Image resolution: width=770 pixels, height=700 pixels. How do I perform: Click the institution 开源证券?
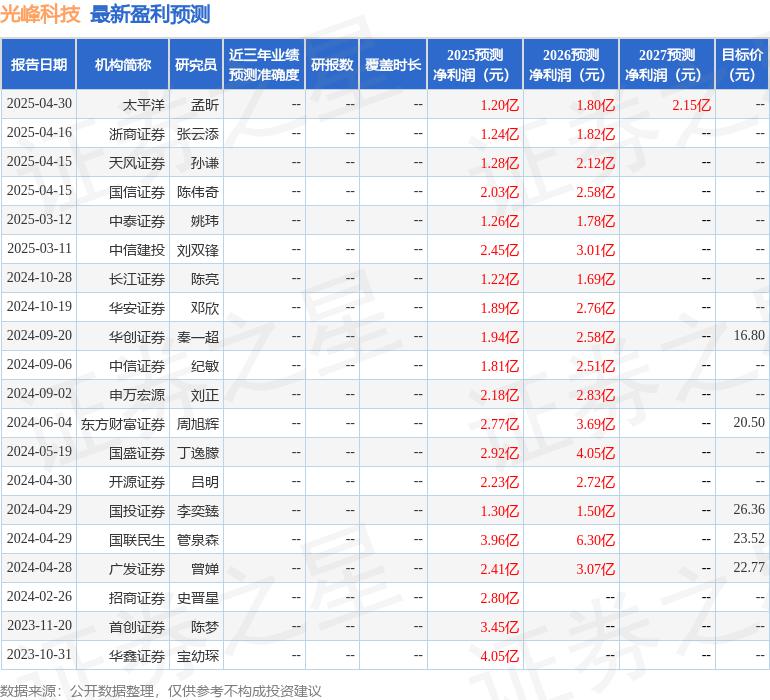(137, 481)
